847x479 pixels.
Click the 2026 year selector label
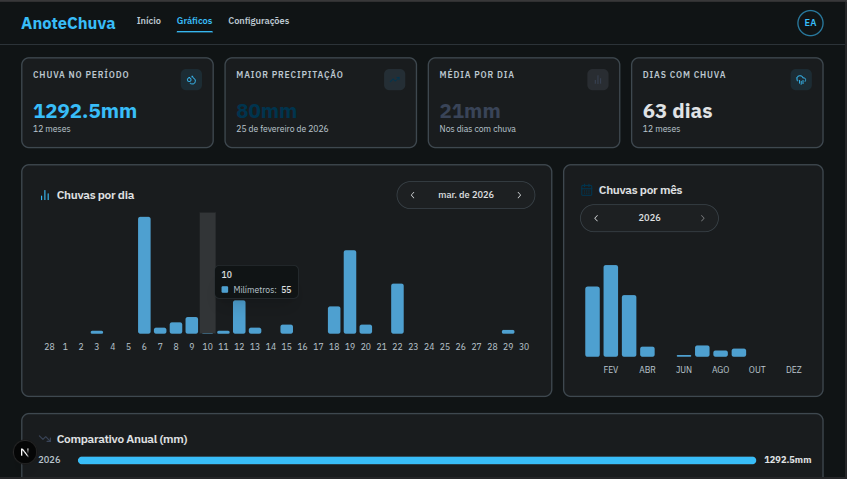[x=649, y=218]
